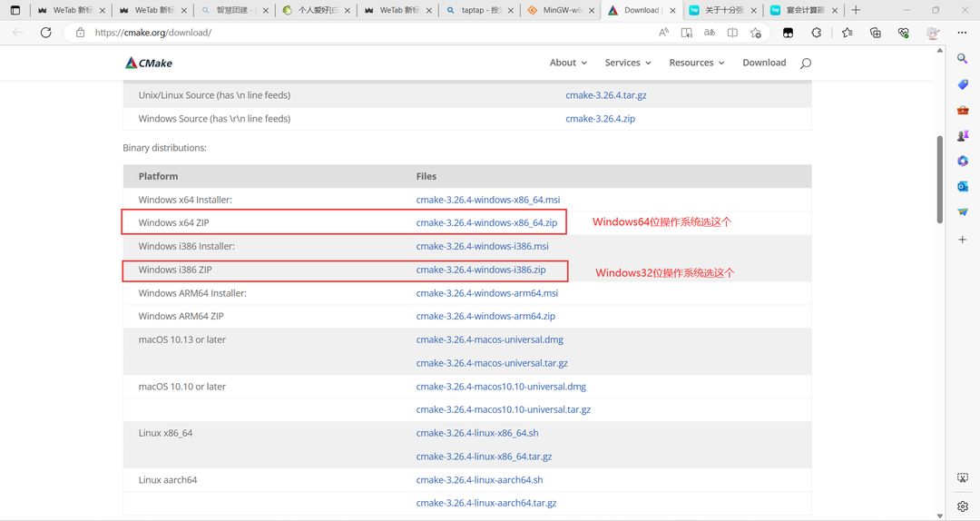Expand the Services menu
This screenshot has height=521, width=980.
628,63
